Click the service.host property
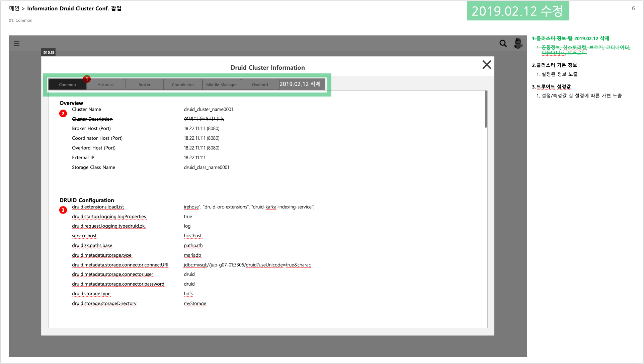The image size is (644, 364). tap(84, 236)
